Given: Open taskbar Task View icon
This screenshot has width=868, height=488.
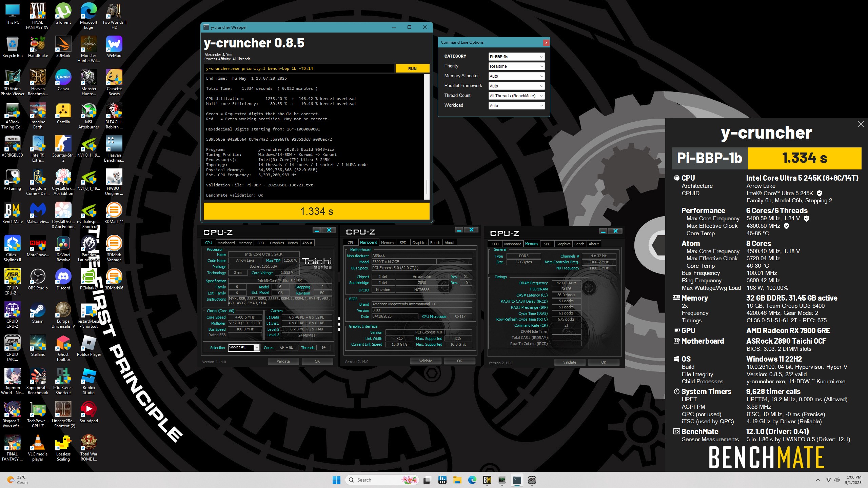Looking at the screenshot, I should click(427, 480).
